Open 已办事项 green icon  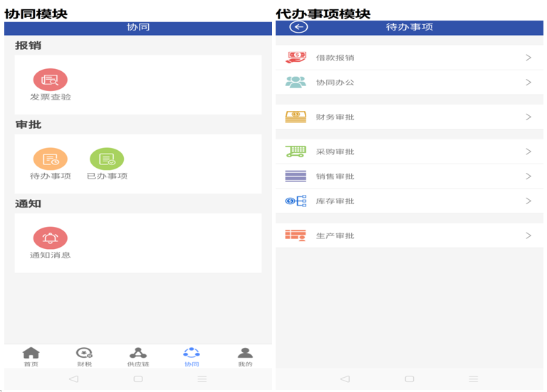click(107, 159)
